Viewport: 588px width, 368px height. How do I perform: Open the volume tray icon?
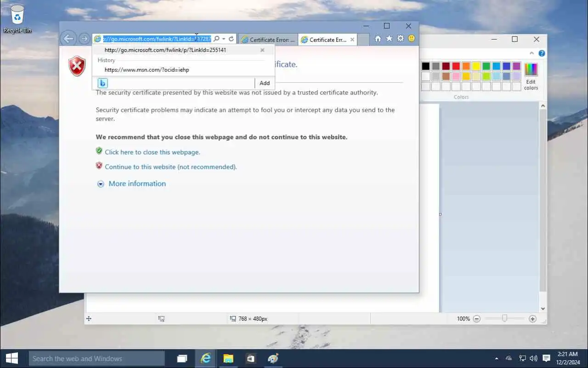(x=533, y=358)
